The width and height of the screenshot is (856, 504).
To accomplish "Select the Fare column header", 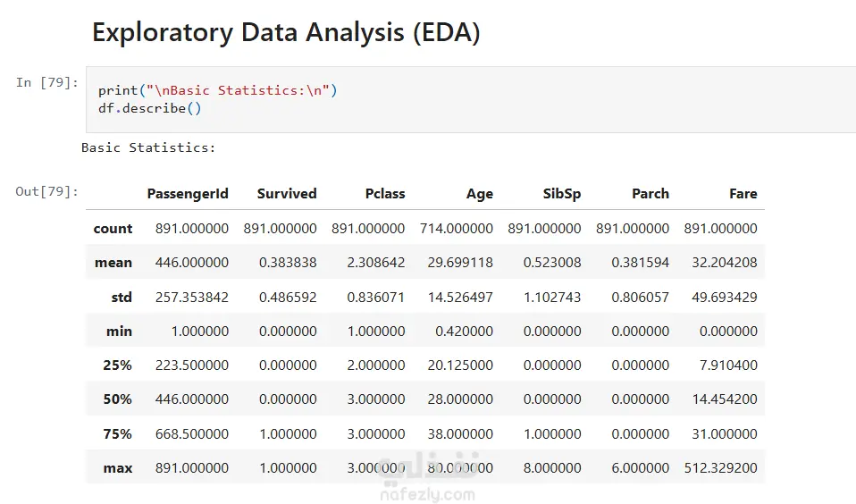I will pyautogui.click(x=743, y=194).
